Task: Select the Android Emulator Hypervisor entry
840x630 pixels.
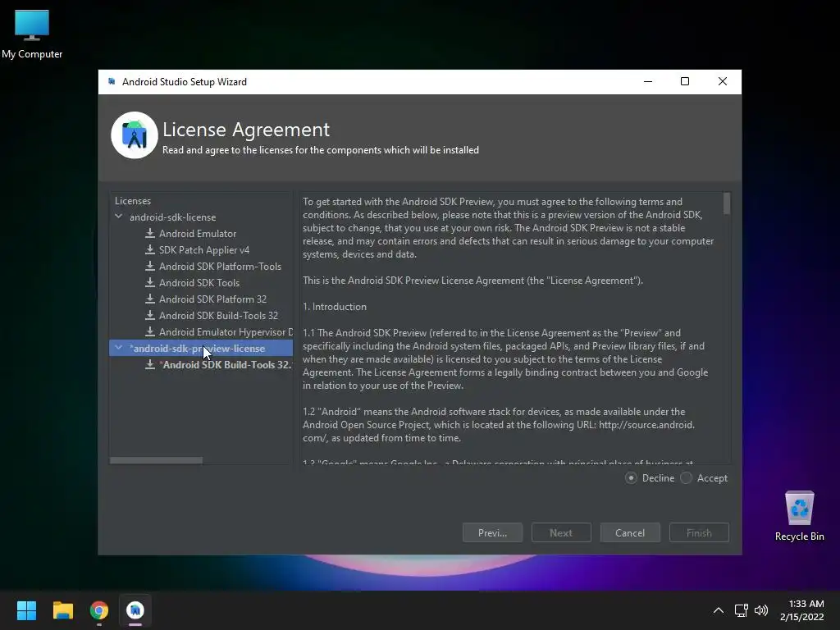Action: (226, 331)
